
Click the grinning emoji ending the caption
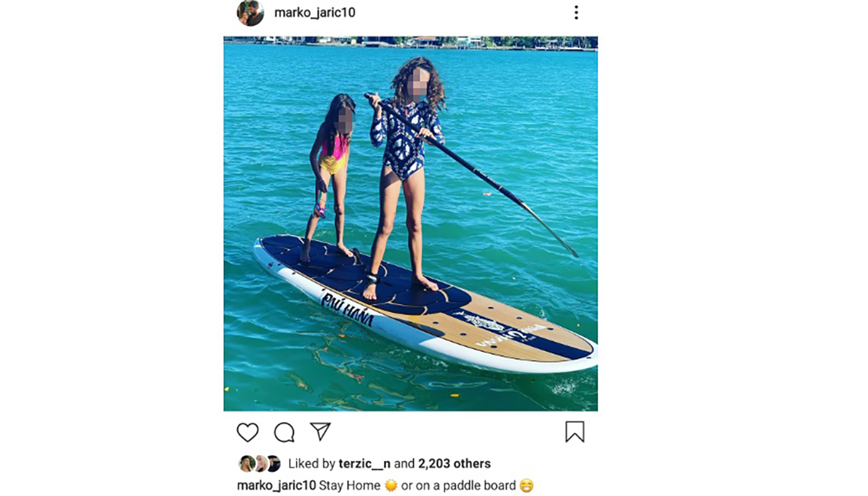point(527,486)
